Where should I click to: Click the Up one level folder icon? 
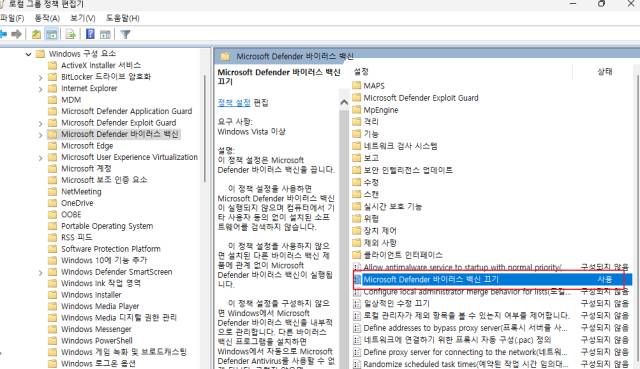point(36,34)
